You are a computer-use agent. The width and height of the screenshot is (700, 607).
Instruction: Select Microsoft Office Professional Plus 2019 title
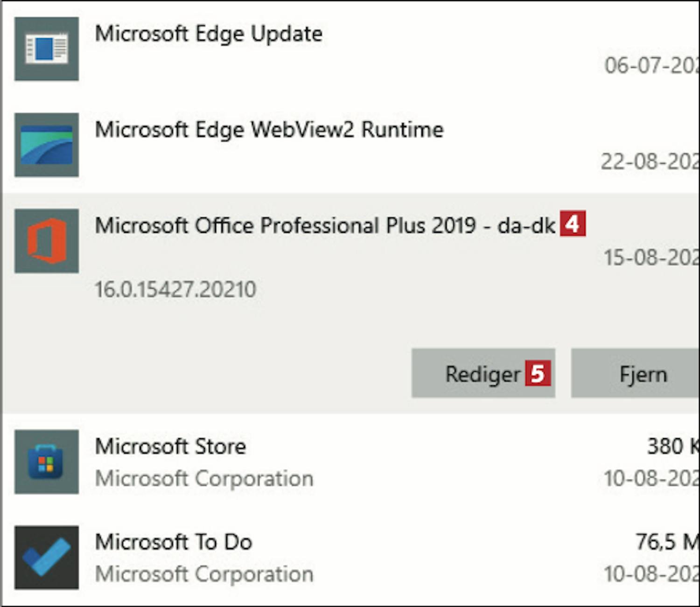(325, 226)
